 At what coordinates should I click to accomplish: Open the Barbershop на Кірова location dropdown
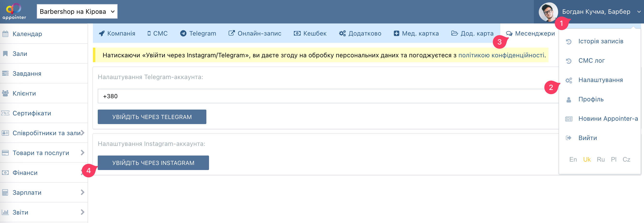pyautogui.click(x=77, y=12)
